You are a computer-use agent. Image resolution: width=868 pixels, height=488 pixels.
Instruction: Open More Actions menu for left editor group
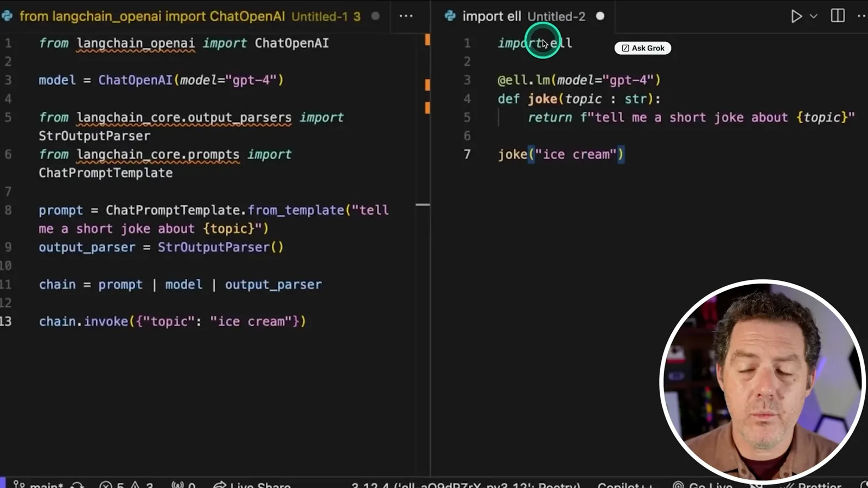406,16
